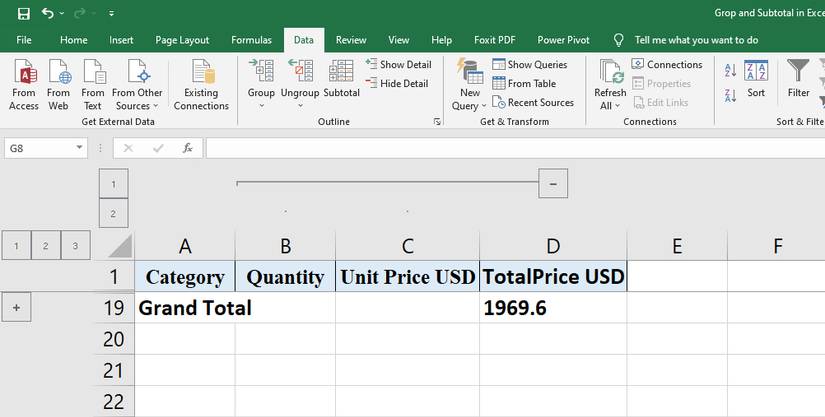This screenshot has height=417, width=825.
Task: Open the Page Layout tab
Action: pyautogui.click(x=182, y=40)
